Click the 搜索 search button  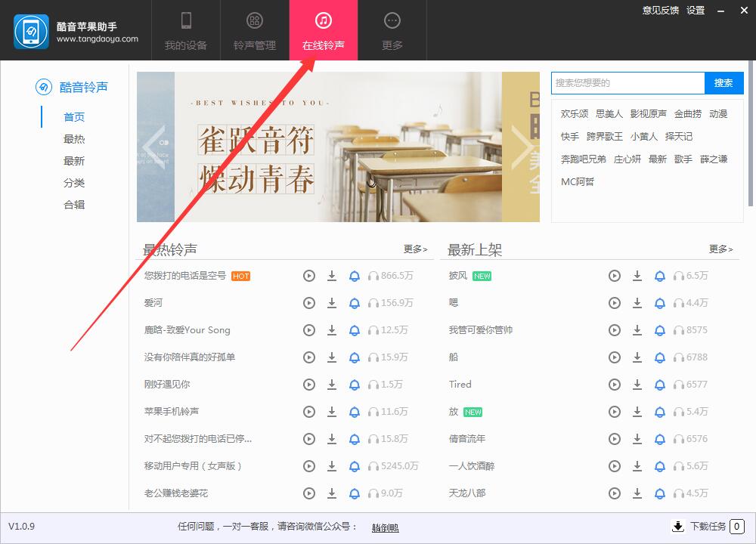click(x=724, y=83)
